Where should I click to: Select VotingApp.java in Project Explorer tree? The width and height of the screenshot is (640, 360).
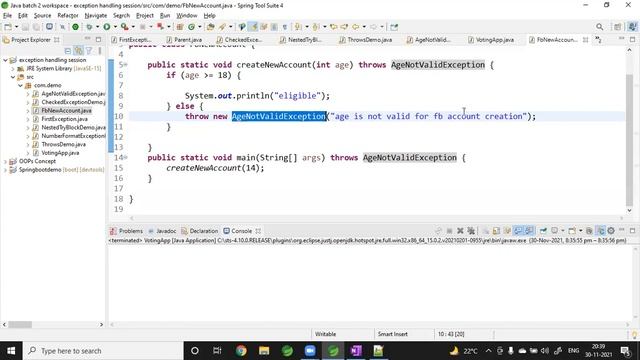pos(60,153)
